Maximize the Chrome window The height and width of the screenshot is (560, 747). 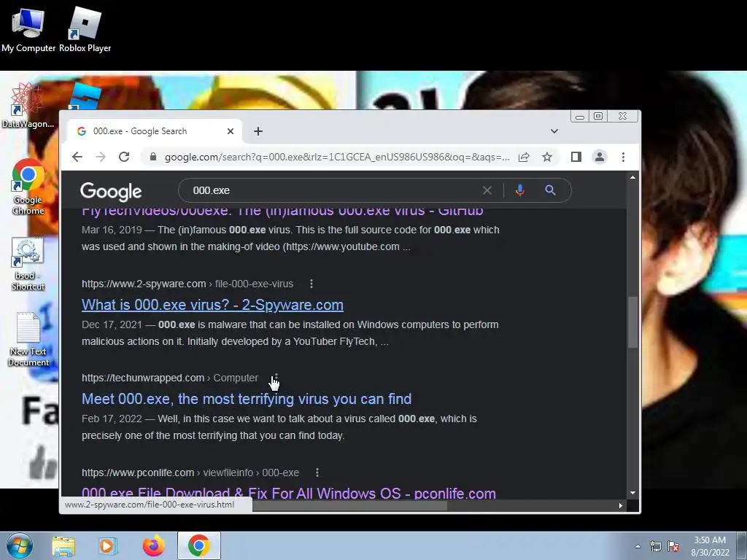click(598, 116)
